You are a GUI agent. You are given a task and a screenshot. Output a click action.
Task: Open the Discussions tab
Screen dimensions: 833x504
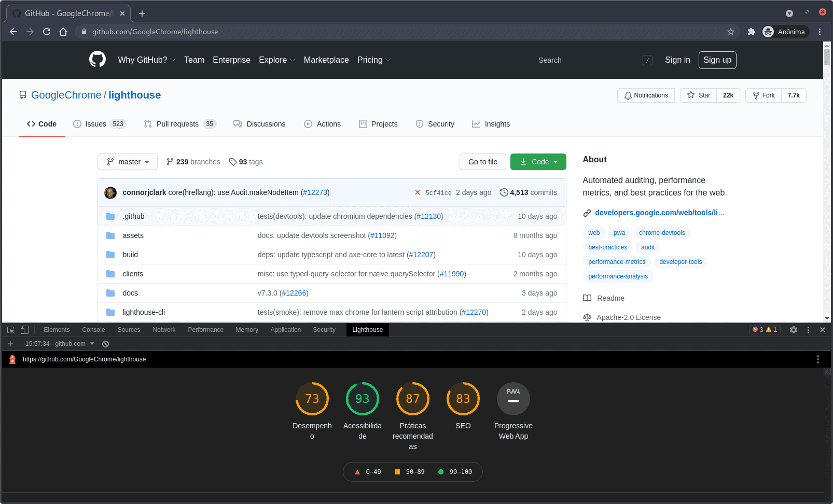point(259,124)
